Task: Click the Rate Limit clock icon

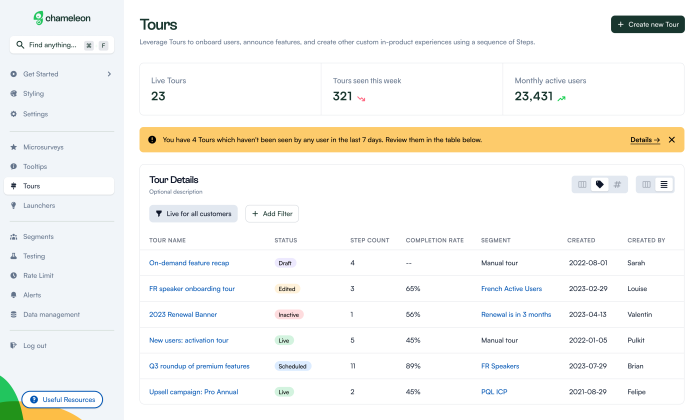Action: (13, 276)
